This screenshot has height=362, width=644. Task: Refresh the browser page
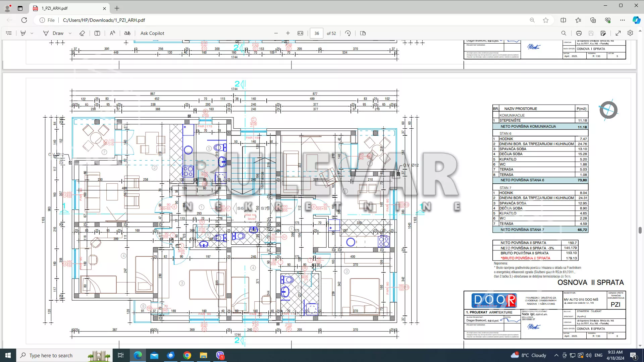(x=24, y=20)
